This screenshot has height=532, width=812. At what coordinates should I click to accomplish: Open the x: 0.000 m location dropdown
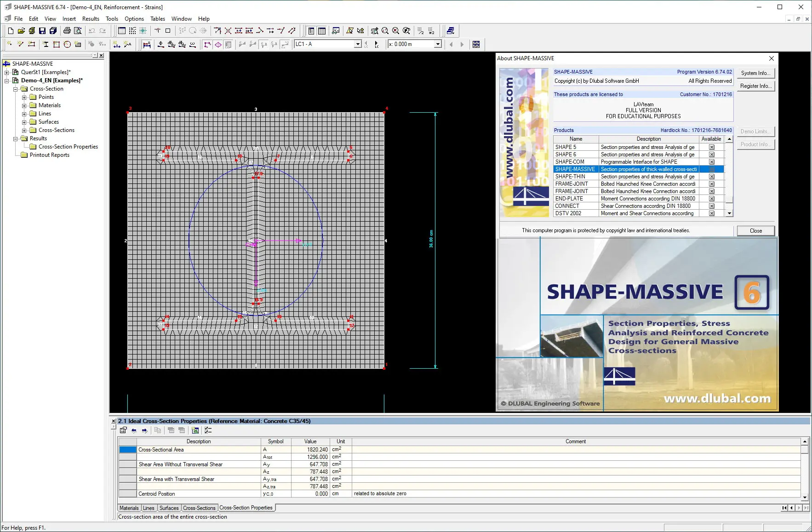pyautogui.click(x=438, y=44)
